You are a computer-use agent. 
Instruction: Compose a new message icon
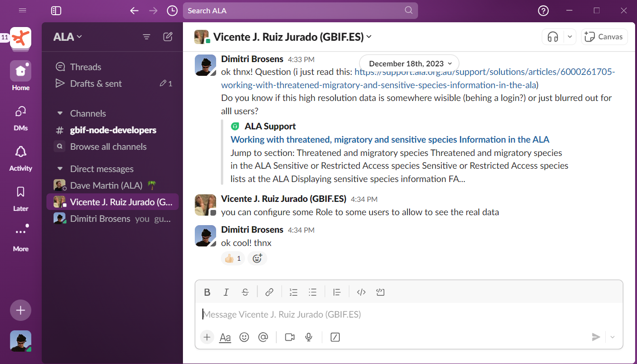click(x=168, y=37)
